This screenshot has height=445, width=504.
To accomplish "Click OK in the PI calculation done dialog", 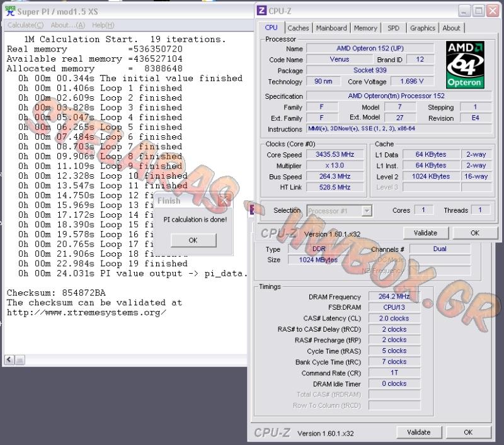I will click(x=193, y=240).
